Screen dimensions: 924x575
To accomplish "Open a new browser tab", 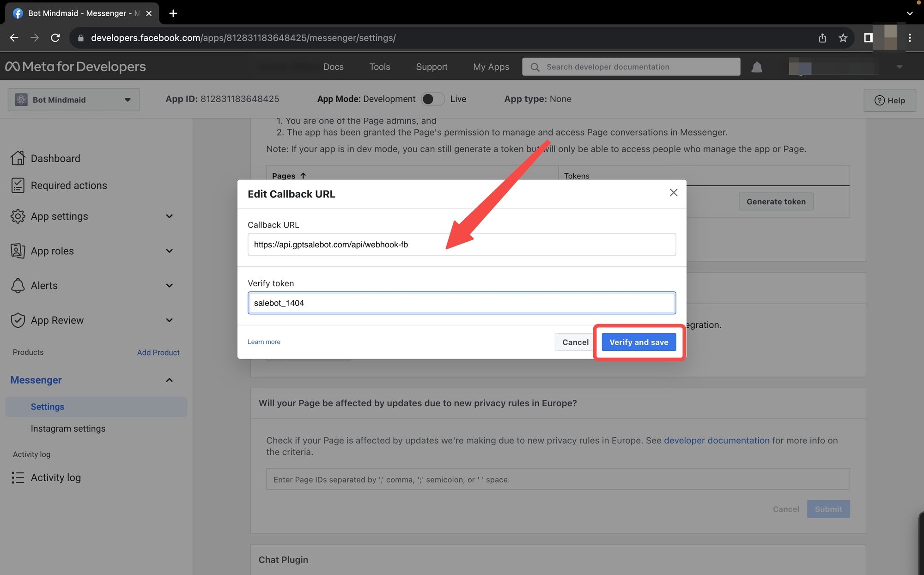I will [173, 13].
